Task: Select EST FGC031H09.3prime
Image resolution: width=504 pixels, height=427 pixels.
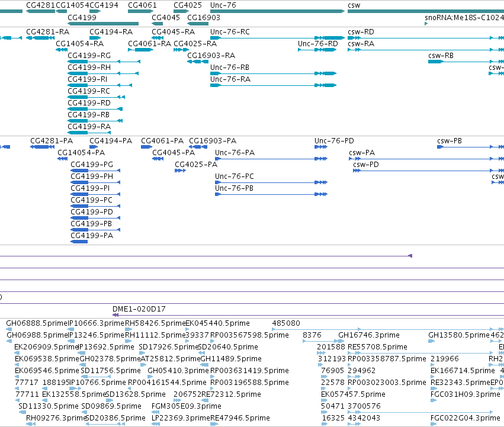Action: (x=466, y=394)
